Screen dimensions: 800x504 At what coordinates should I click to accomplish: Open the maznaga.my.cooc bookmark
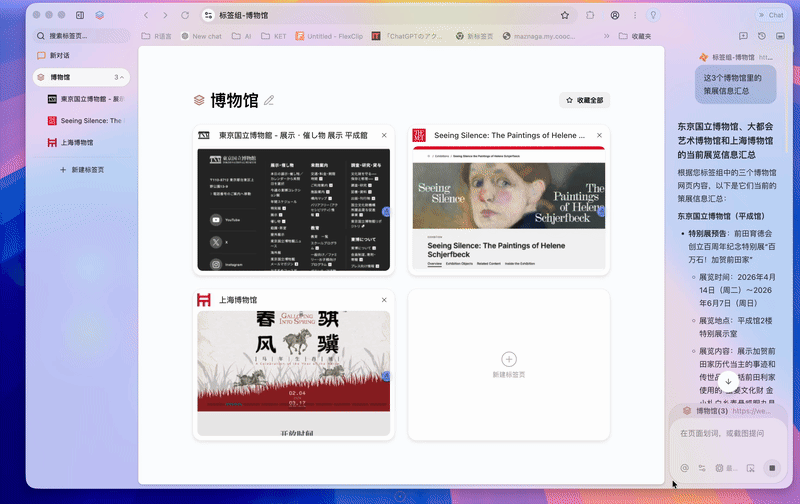tap(539, 36)
